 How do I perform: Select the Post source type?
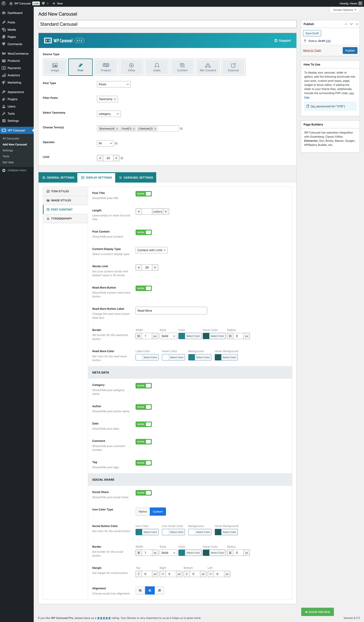pos(80,67)
